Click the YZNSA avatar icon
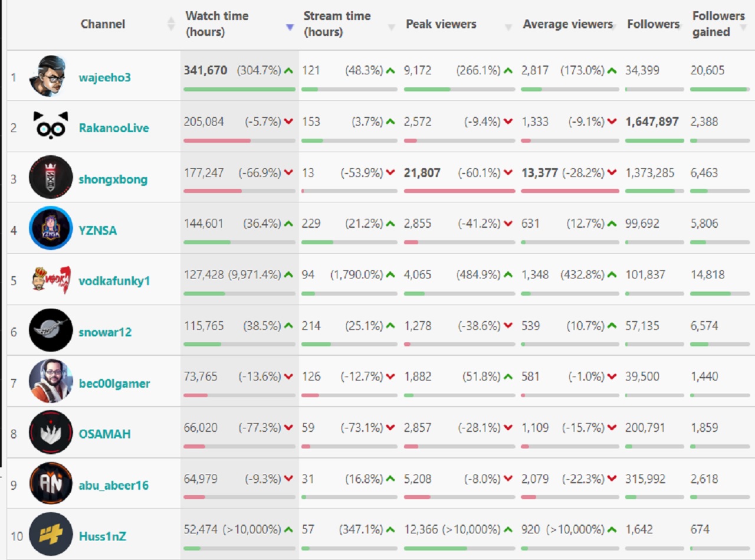This screenshot has height=560, width=755. (51, 228)
